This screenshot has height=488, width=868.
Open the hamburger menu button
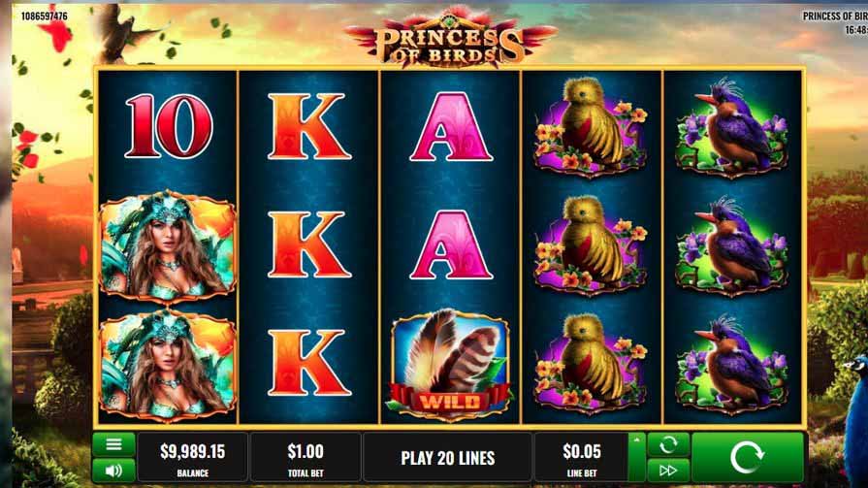point(113,444)
